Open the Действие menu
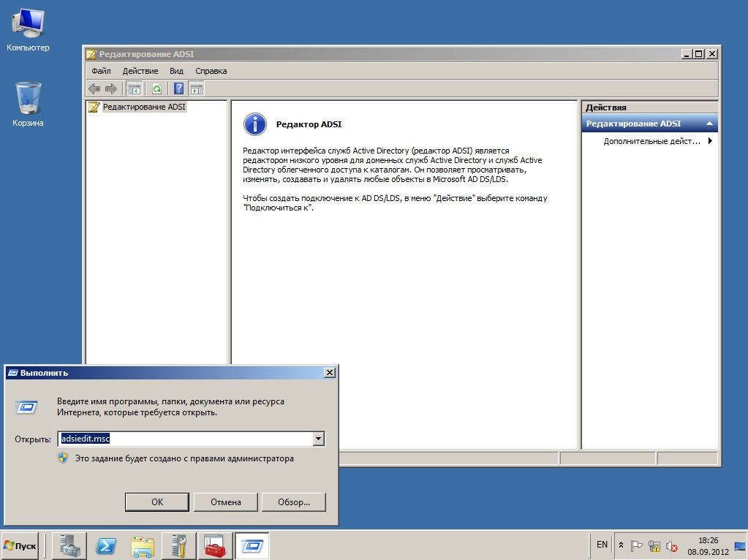748x560 pixels. pos(140,71)
